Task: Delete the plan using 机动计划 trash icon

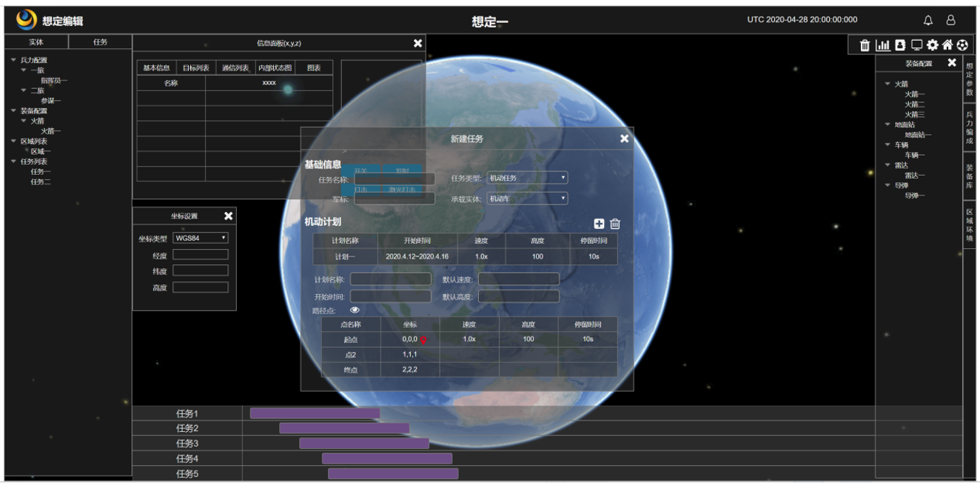Action: click(x=614, y=224)
